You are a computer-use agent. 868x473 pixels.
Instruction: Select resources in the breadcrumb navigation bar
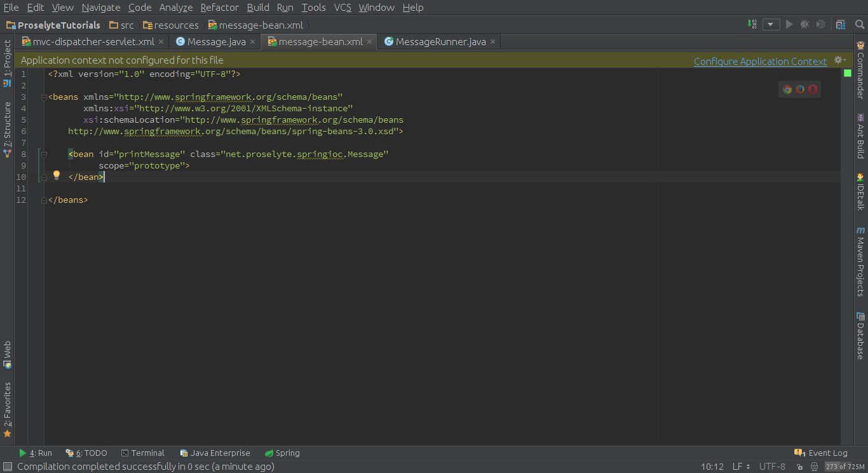(x=175, y=25)
